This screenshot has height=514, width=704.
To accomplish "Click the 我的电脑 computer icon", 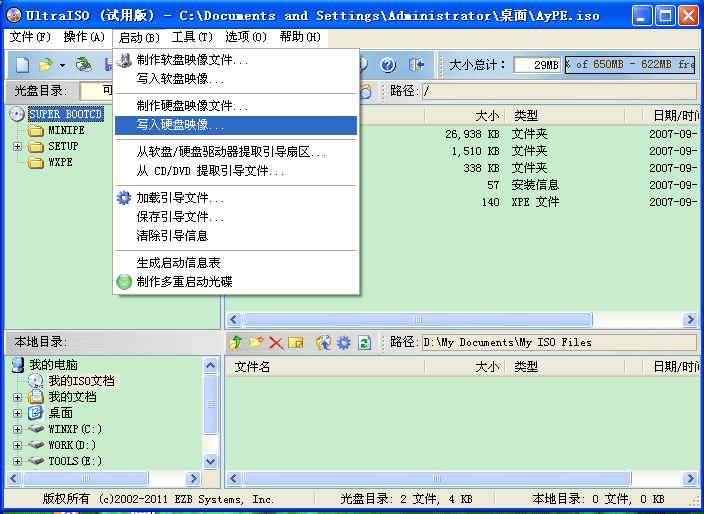I will [18, 365].
